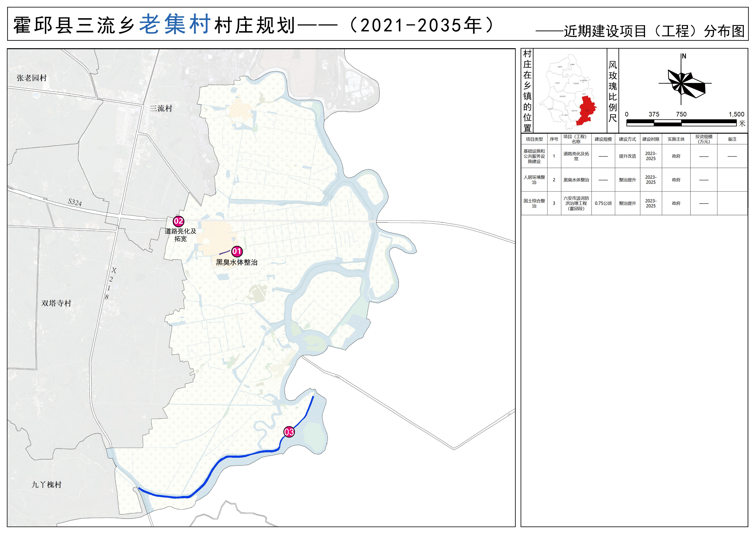756x534 pixels.
Task: Click the pink 03 project marker
Action: 289,432
